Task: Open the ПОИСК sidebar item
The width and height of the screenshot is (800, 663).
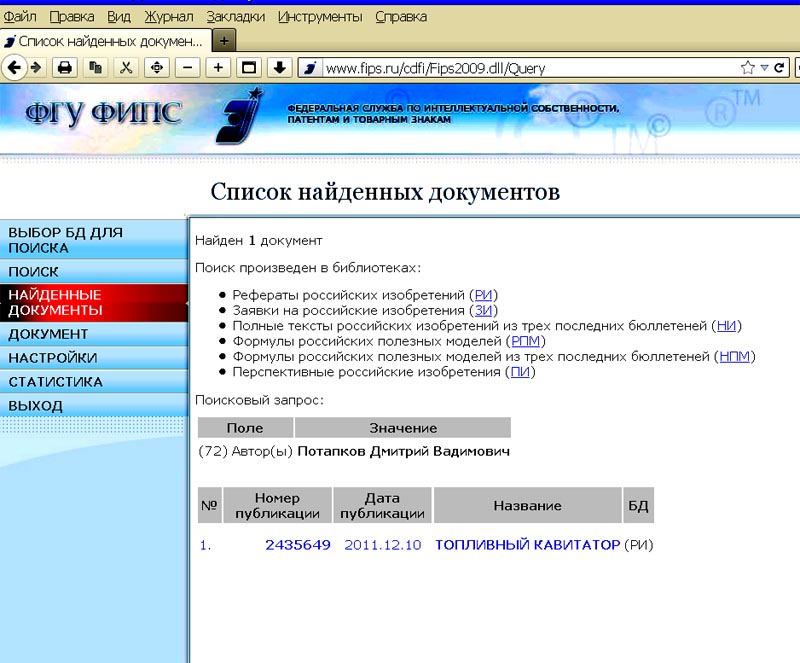Action: [94, 272]
